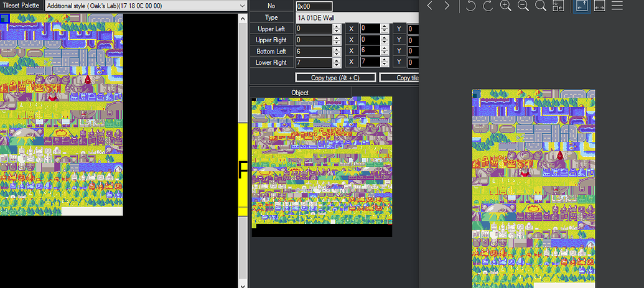This screenshot has height=288, width=644.
Task: Open the hamburger menu in viewer
Action: pos(617,6)
